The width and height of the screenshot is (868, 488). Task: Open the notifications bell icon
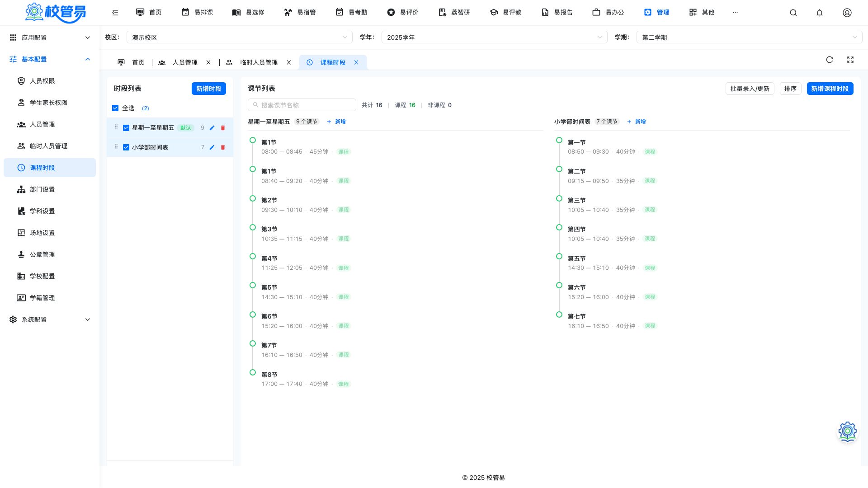point(820,13)
